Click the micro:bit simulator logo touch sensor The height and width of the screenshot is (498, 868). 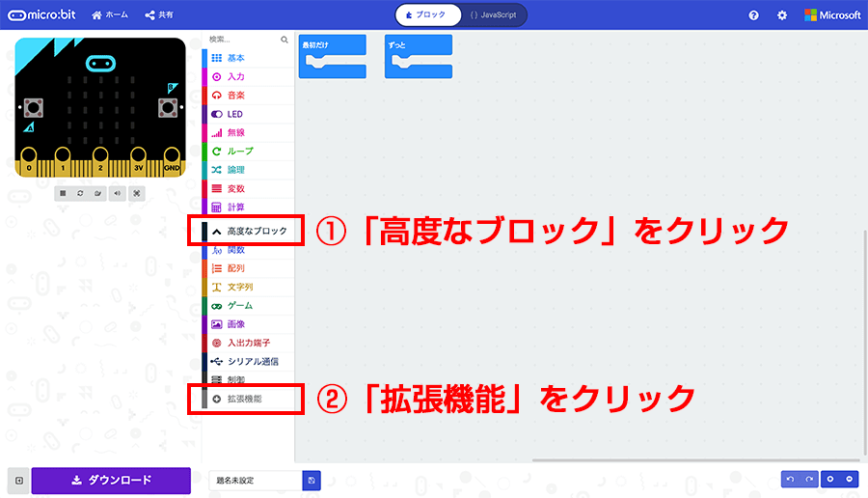tap(100, 63)
